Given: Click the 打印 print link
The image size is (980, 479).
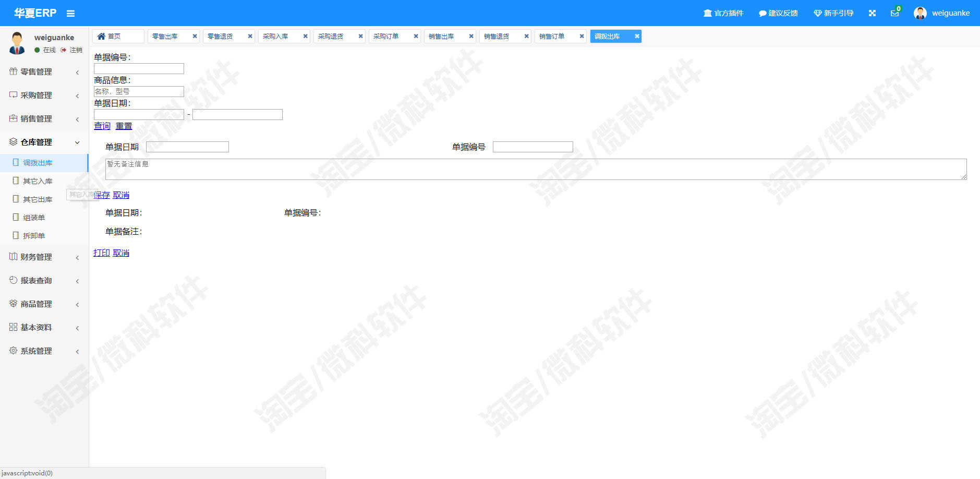Looking at the screenshot, I should 102,253.
